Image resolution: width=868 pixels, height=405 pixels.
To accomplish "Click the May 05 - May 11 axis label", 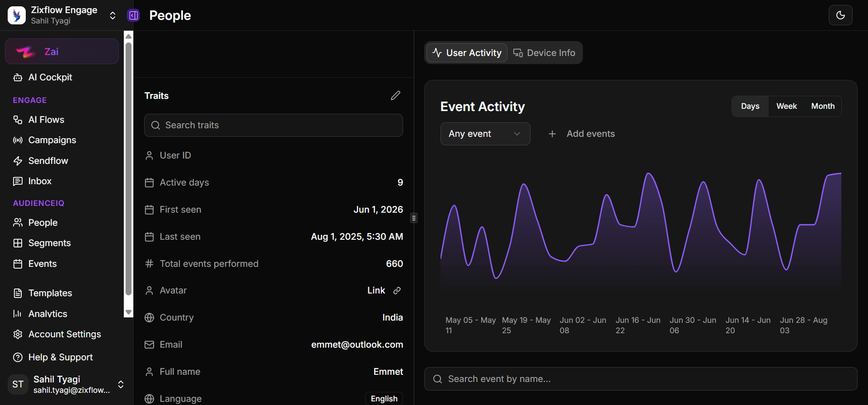I will (470, 325).
